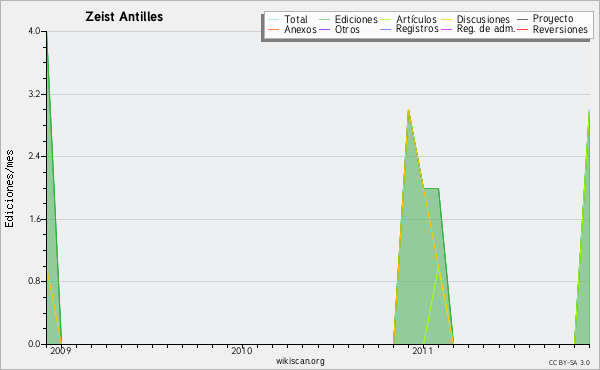Click the CC BY-SA 3.0 license text

point(569,362)
